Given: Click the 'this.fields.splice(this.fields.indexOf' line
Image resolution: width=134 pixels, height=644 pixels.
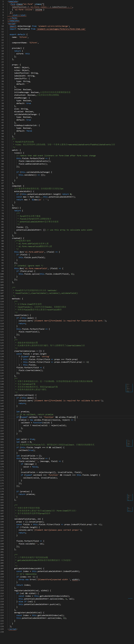Looking at the screenshot, I should [x=47, y=274].
